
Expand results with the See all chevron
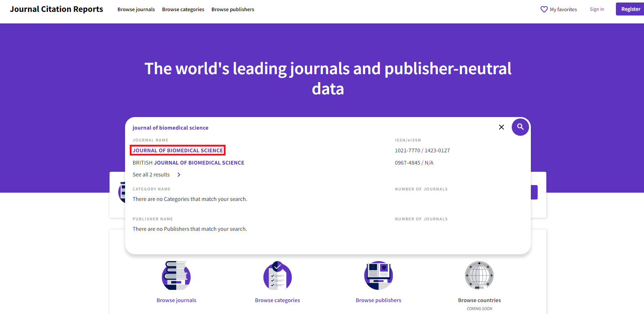[x=179, y=175]
